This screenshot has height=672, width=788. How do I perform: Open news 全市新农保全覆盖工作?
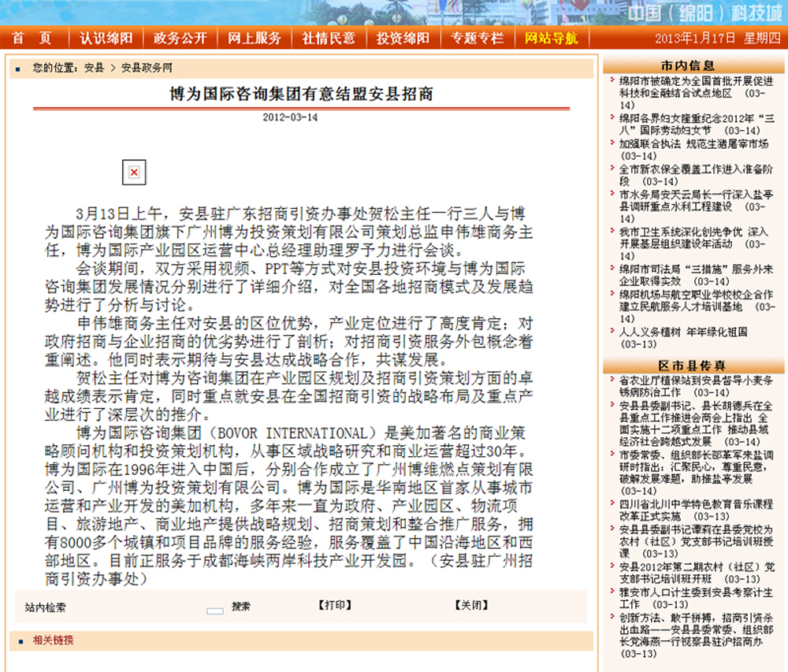[x=696, y=175]
